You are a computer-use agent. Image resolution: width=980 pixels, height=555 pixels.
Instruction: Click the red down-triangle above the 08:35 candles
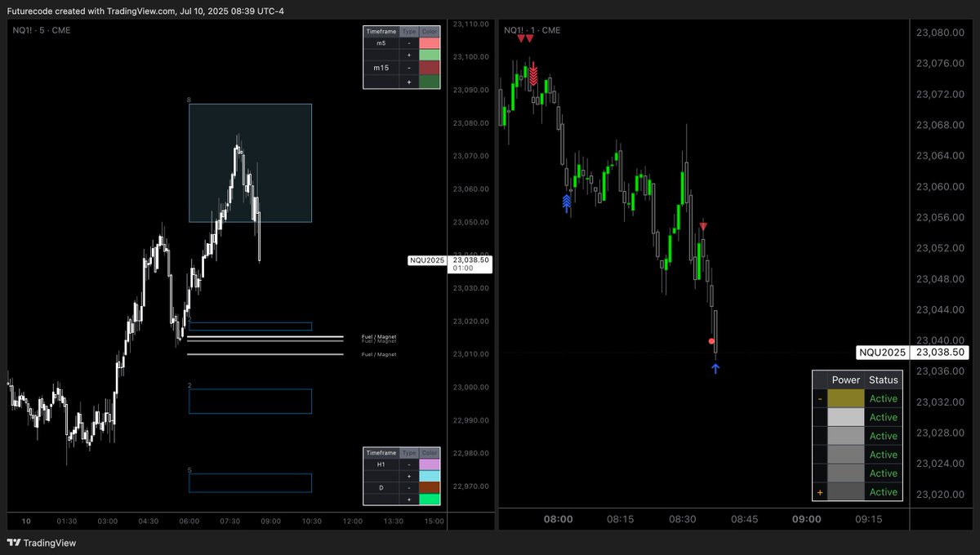(703, 226)
